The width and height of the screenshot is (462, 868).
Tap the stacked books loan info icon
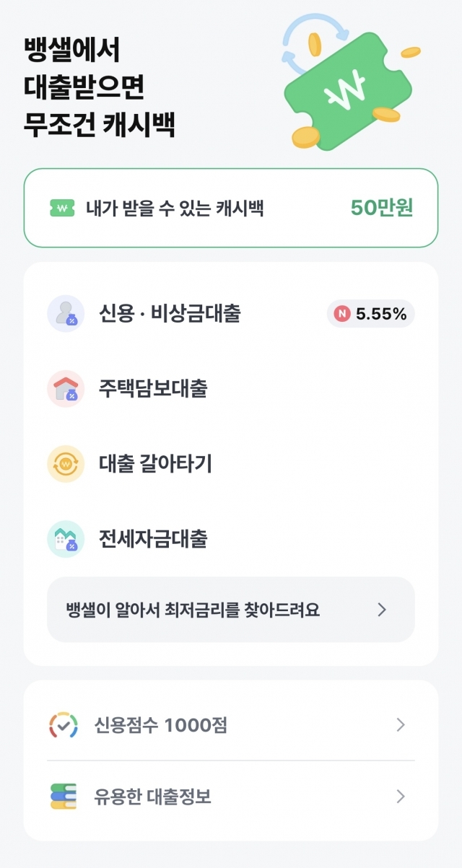pyautogui.click(x=63, y=797)
